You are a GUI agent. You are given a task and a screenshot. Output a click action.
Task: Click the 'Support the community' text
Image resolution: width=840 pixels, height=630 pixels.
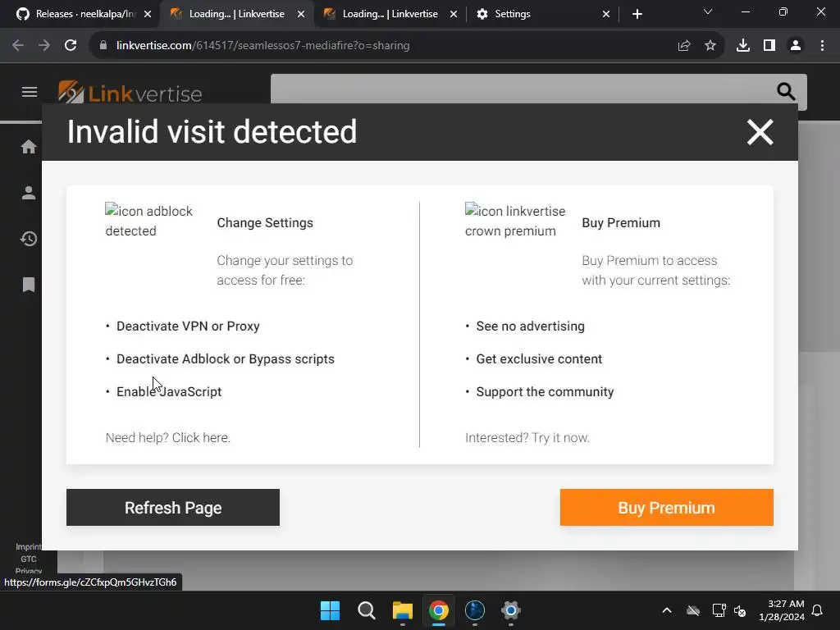click(545, 391)
